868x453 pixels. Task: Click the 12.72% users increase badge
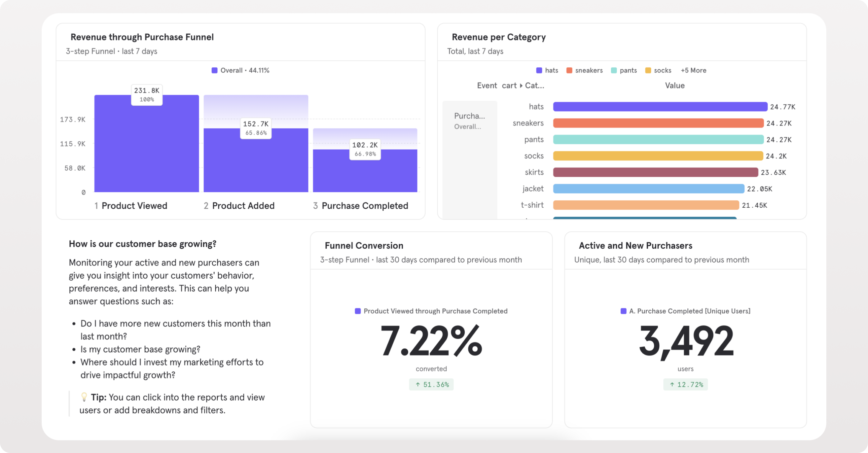(685, 384)
